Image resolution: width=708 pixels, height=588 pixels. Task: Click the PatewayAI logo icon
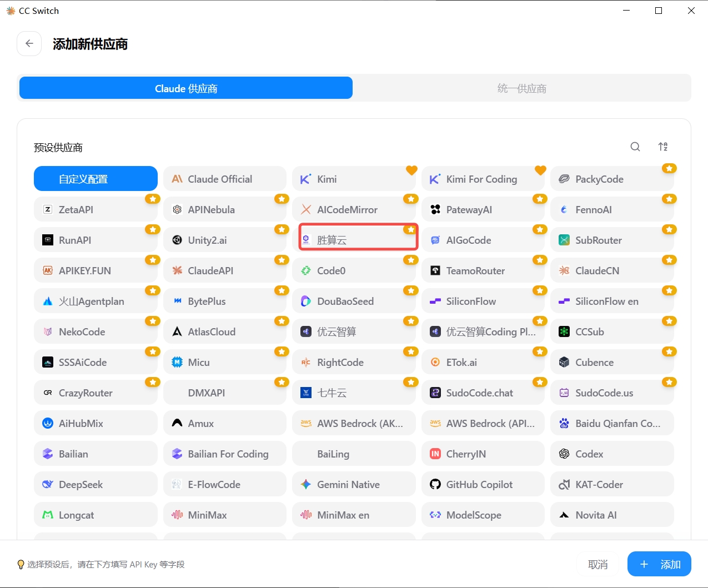435,209
